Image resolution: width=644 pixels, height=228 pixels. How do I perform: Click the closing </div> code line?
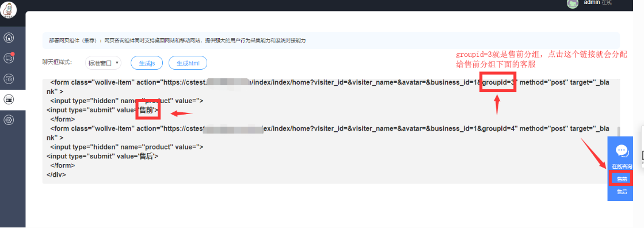[x=56, y=174]
